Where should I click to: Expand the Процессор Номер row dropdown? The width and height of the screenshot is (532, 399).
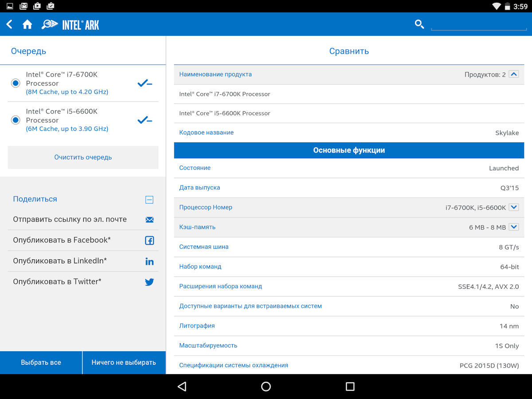coord(513,207)
